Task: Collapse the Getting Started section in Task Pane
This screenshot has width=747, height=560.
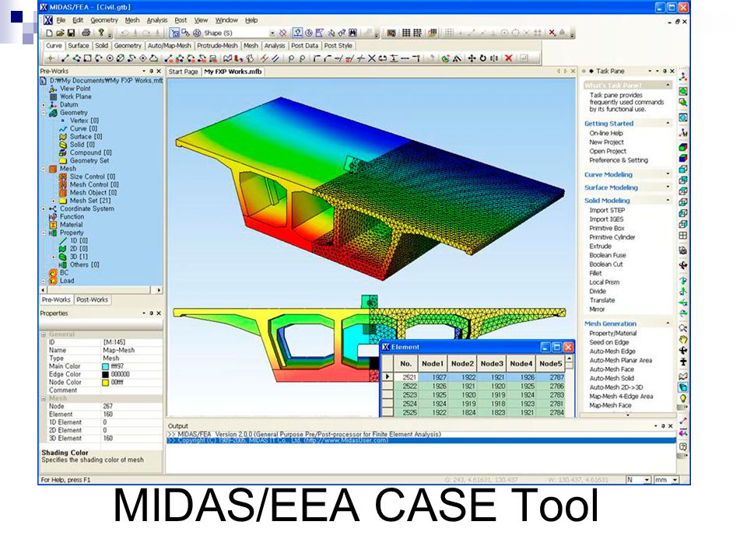Action: click(x=668, y=124)
